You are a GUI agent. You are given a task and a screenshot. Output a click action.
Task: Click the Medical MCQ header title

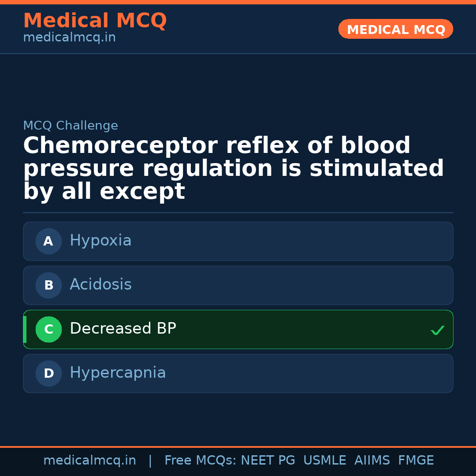95,21
